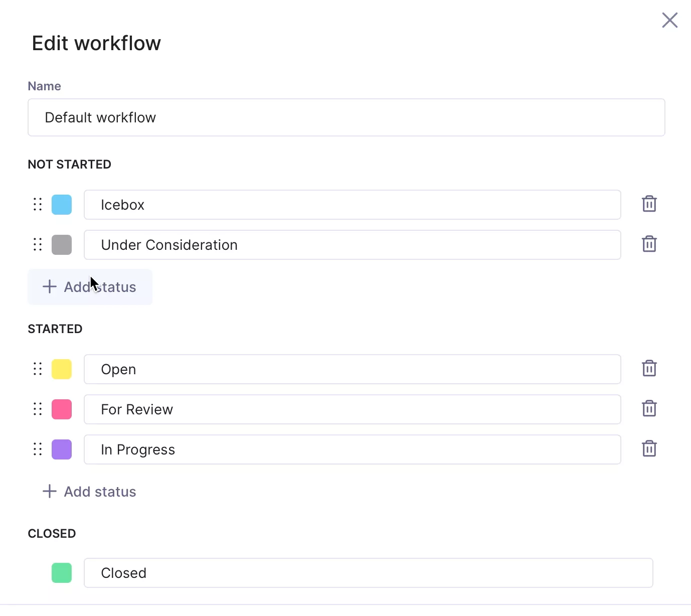Open the blue color swatch for Icebox

[62, 205]
